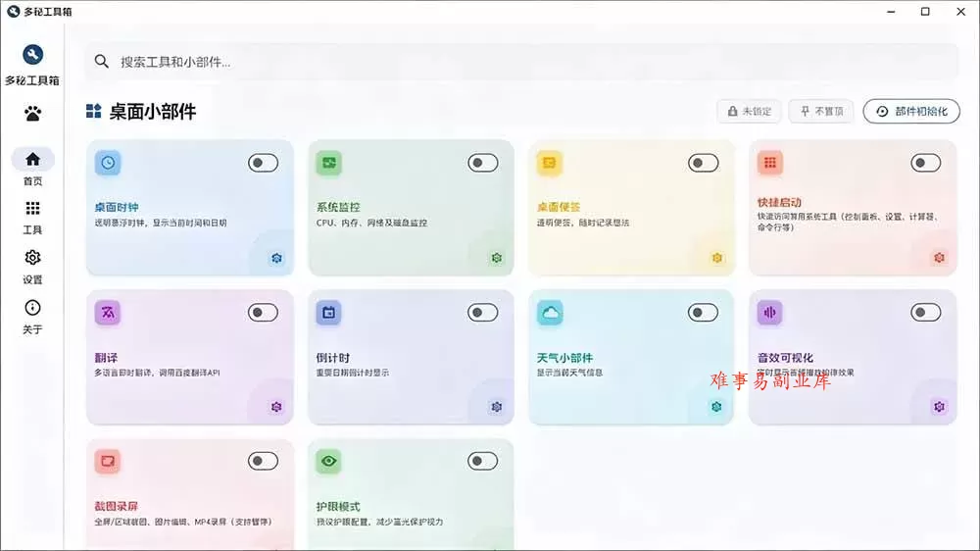Screen dimensions: 980x551
Task: Click the 倒计时 title text
Action: tap(332, 358)
